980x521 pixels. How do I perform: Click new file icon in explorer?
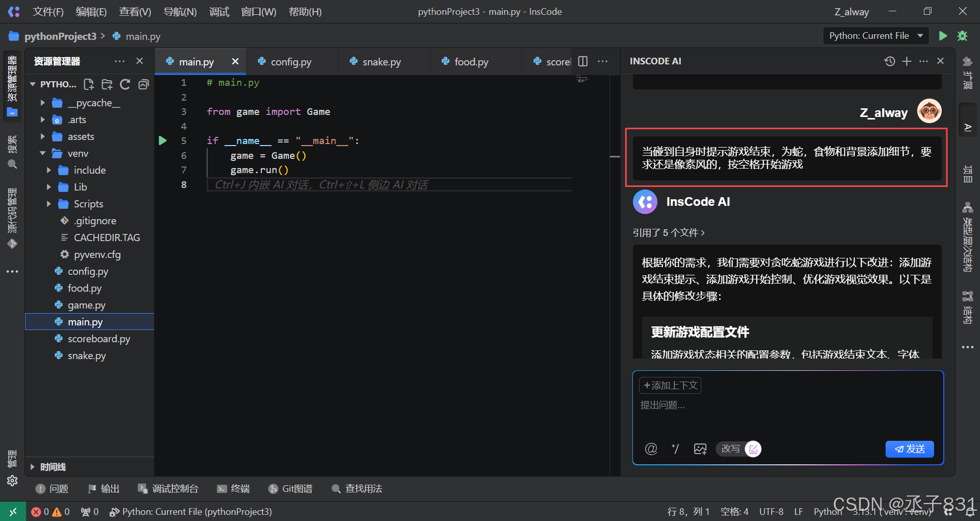click(x=89, y=84)
